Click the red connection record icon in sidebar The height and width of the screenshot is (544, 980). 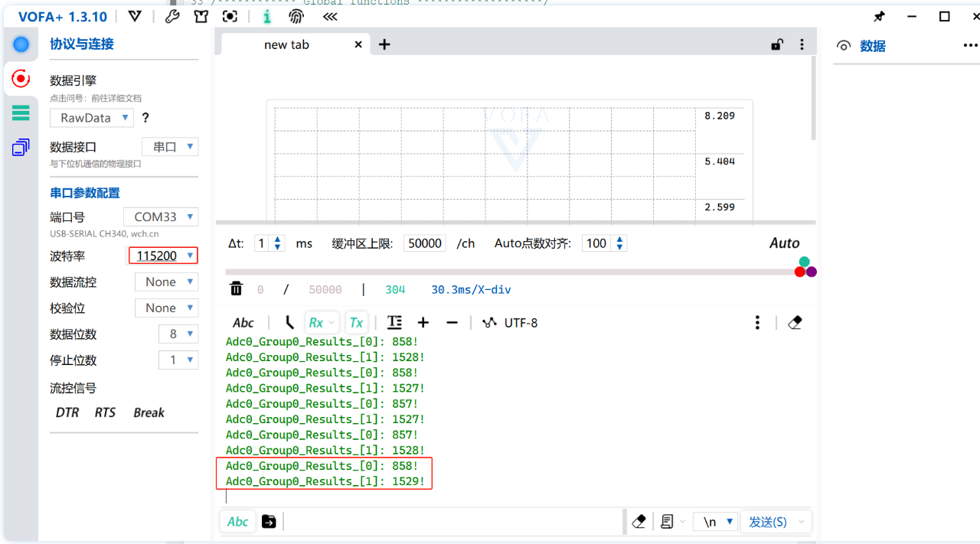(x=21, y=78)
